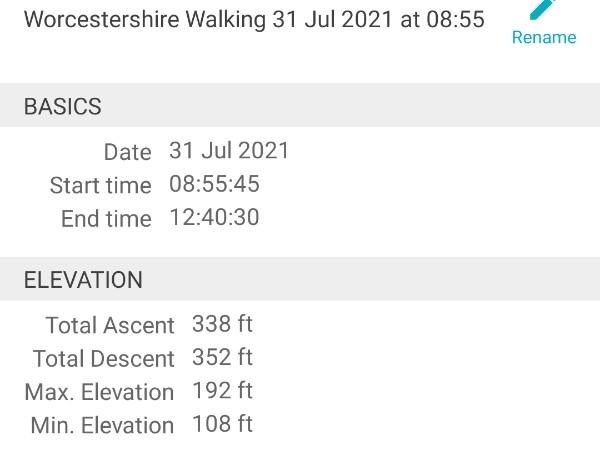
Task: Tap the End time value 12:40:30
Action: coord(214,217)
